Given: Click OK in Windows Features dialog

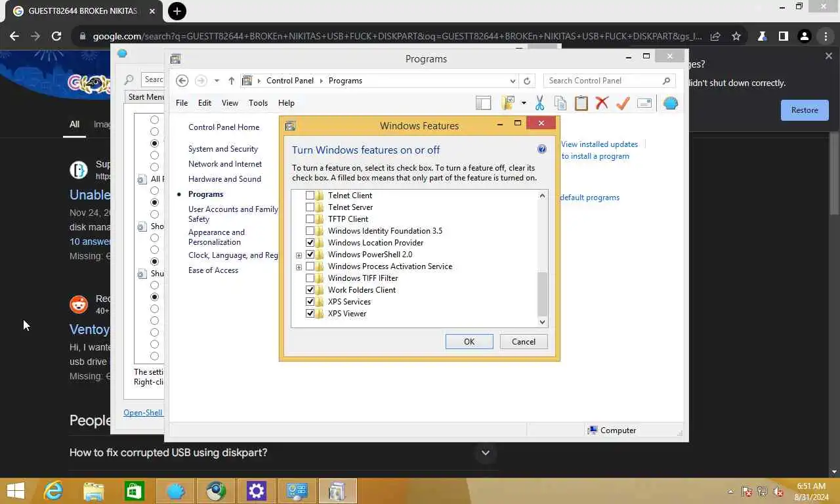Looking at the screenshot, I should click(x=469, y=342).
